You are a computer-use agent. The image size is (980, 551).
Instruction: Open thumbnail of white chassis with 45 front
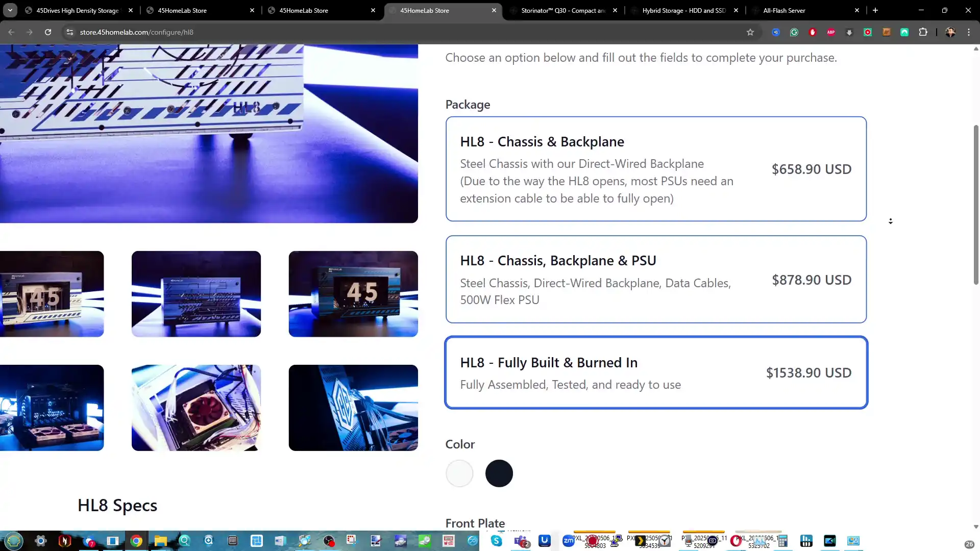point(52,294)
